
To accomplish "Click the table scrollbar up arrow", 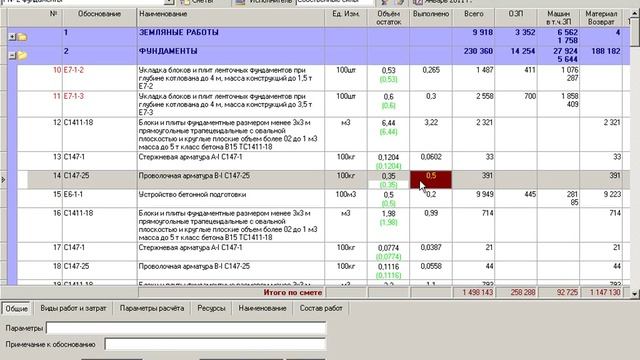I will click(x=635, y=13).
